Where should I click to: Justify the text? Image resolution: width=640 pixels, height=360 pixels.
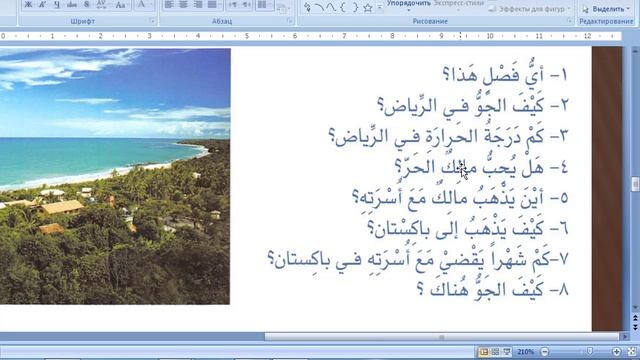[x=212, y=4]
